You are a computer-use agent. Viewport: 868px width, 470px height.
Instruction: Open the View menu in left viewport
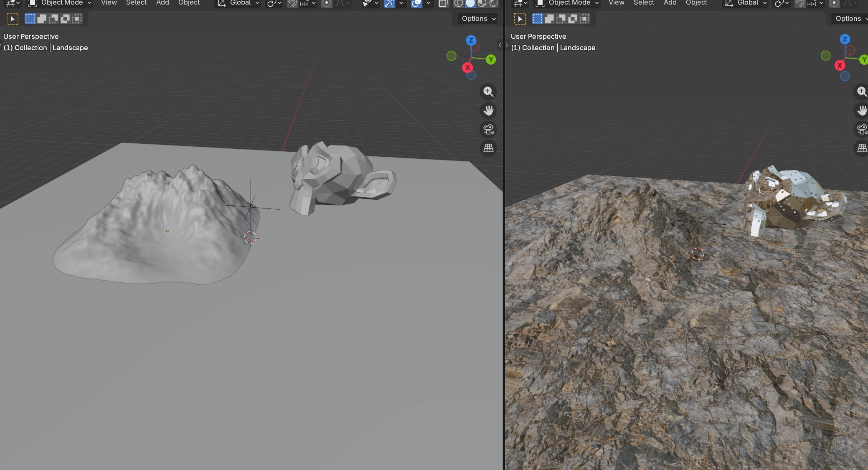pyautogui.click(x=109, y=3)
